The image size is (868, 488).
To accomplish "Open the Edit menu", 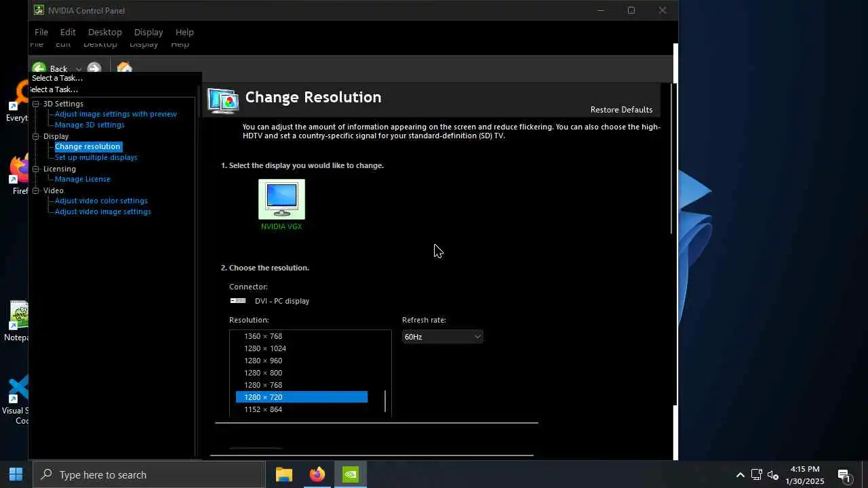I will pyautogui.click(x=68, y=32).
